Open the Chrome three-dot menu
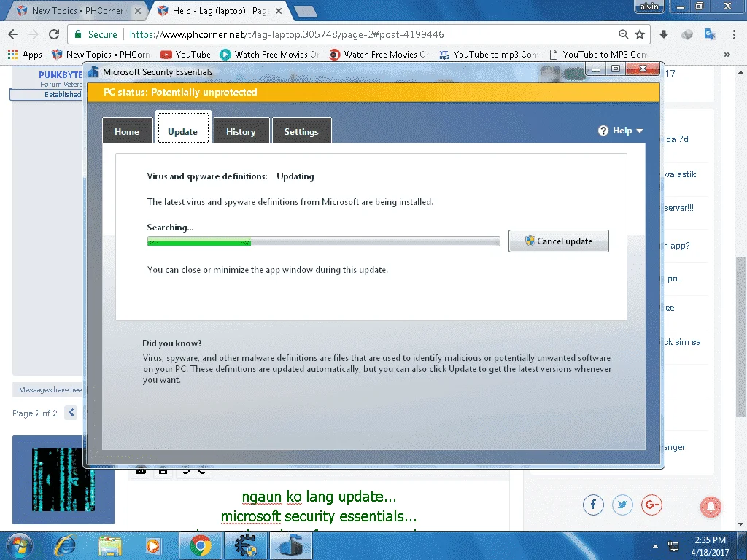747x560 pixels. 734,34
